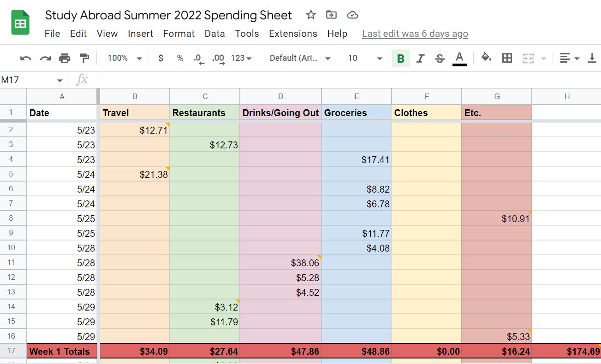Open the 'Last edit was 6 days ago' link

click(415, 34)
